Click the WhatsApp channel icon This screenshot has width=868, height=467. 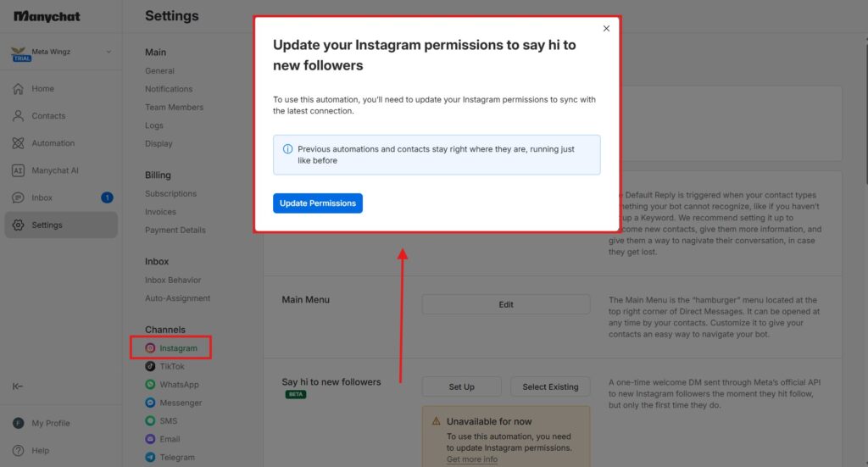click(x=150, y=385)
